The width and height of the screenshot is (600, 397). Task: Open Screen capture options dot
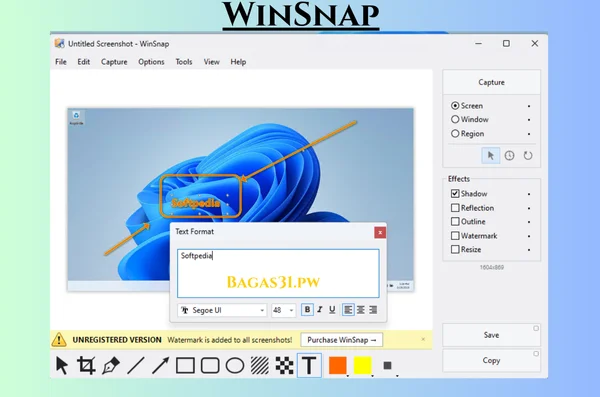(x=529, y=106)
